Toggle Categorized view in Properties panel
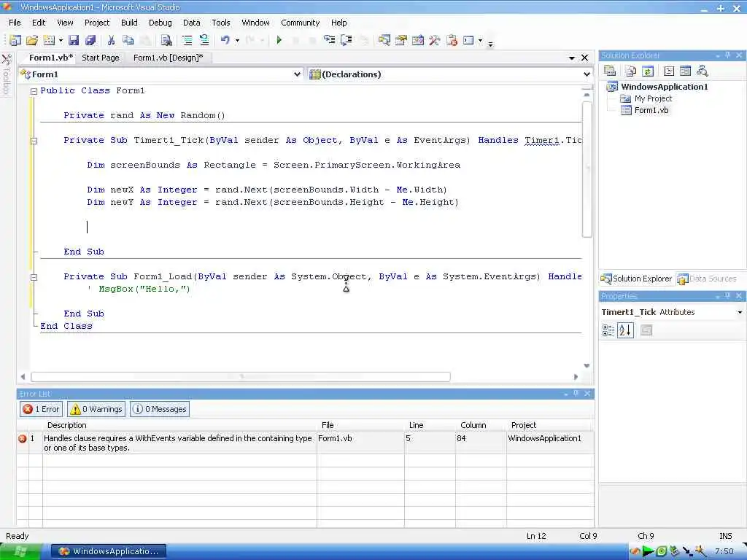 (x=608, y=330)
